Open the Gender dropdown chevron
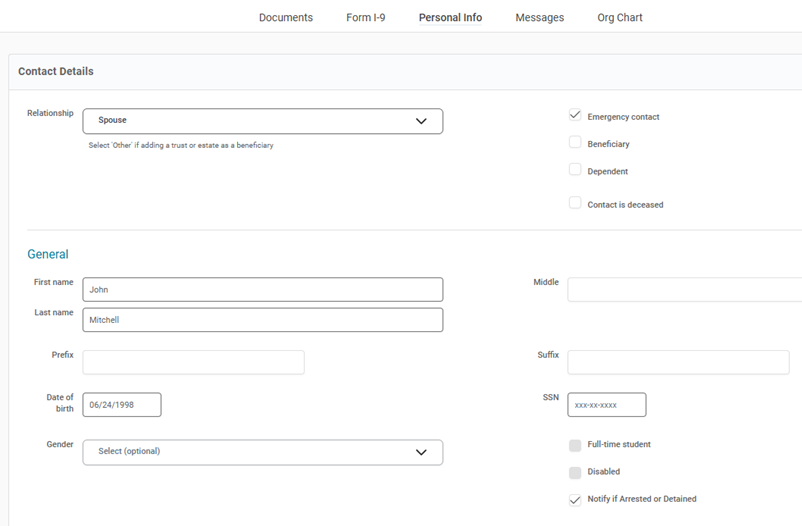802x526 pixels. [421, 452]
